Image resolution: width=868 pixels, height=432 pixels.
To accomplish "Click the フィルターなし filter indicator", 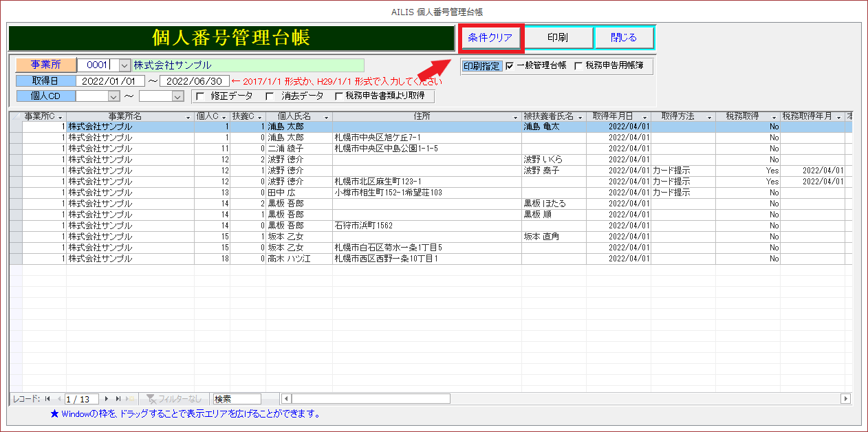I will (174, 398).
